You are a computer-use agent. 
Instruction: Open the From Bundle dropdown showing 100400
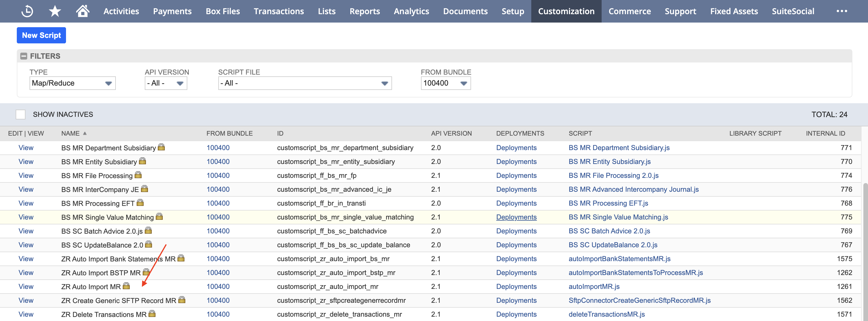pos(446,83)
